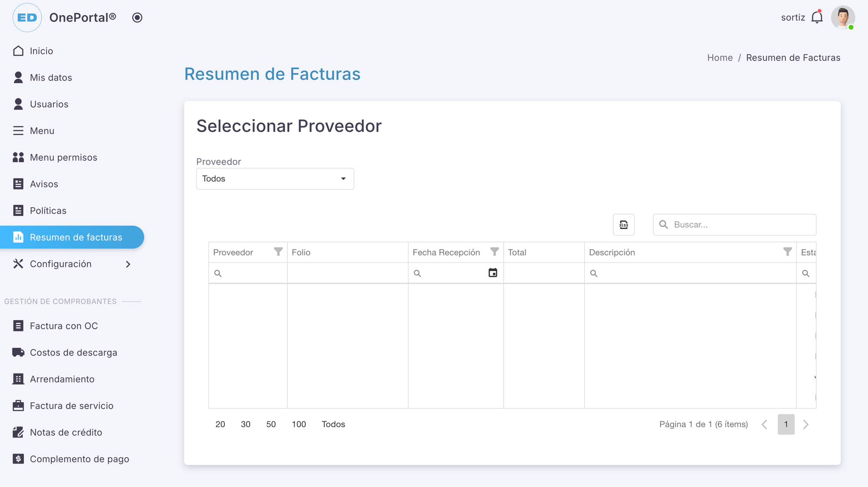Click the Proveedor column filter icon
The image size is (868, 487).
(278, 252)
